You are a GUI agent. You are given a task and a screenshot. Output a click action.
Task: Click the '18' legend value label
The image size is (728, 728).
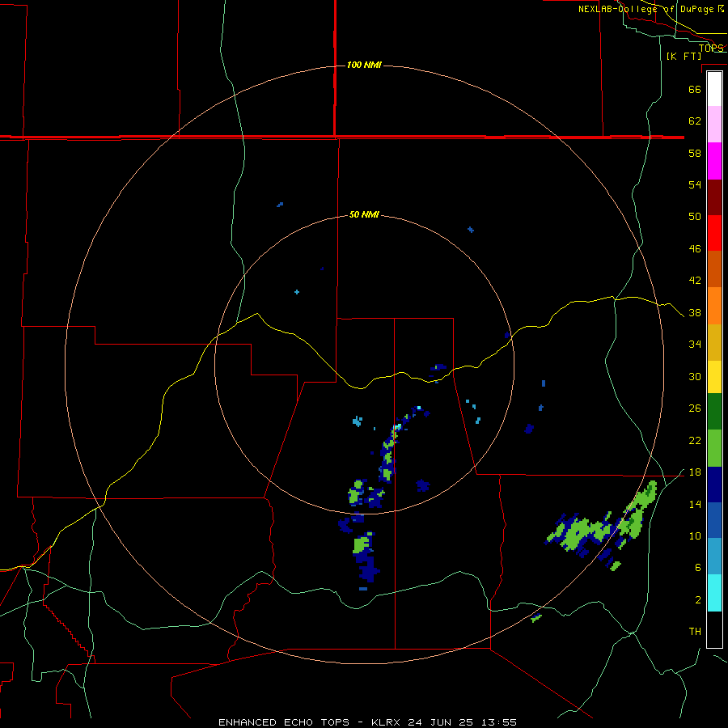(695, 472)
